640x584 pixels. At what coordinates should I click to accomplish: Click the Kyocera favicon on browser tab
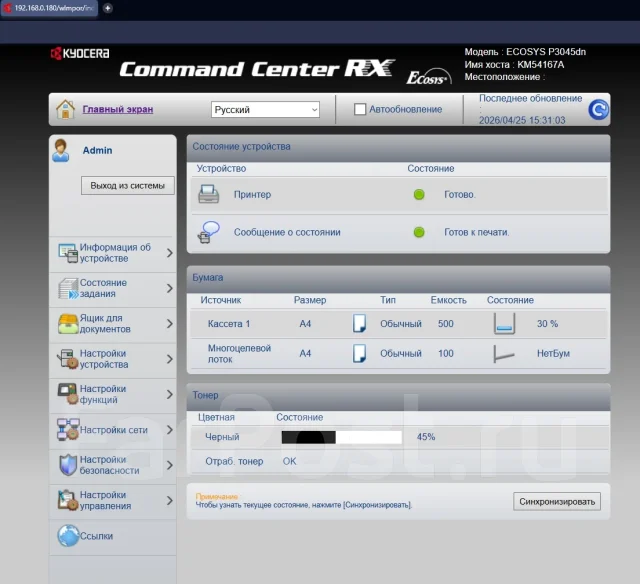7,8
